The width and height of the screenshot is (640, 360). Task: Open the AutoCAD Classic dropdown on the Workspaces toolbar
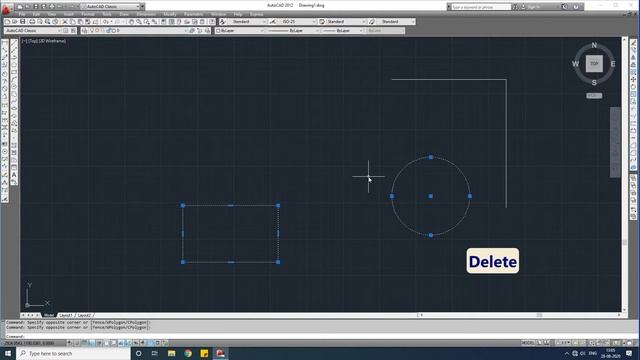click(x=33, y=31)
